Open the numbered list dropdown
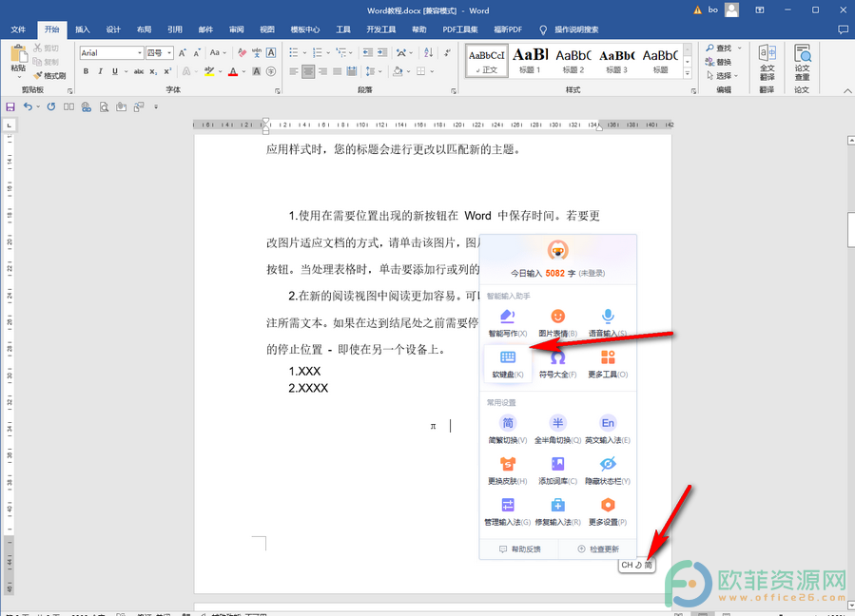 point(328,53)
